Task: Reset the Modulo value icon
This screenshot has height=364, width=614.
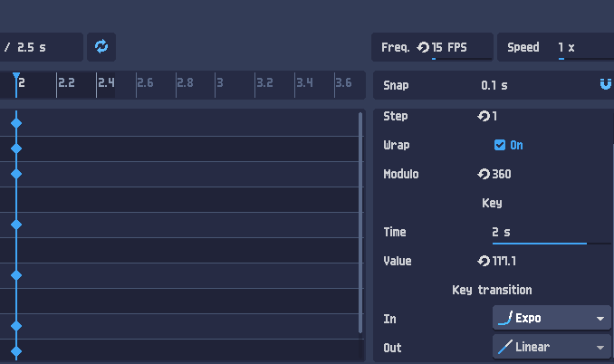Action: [484, 174]
